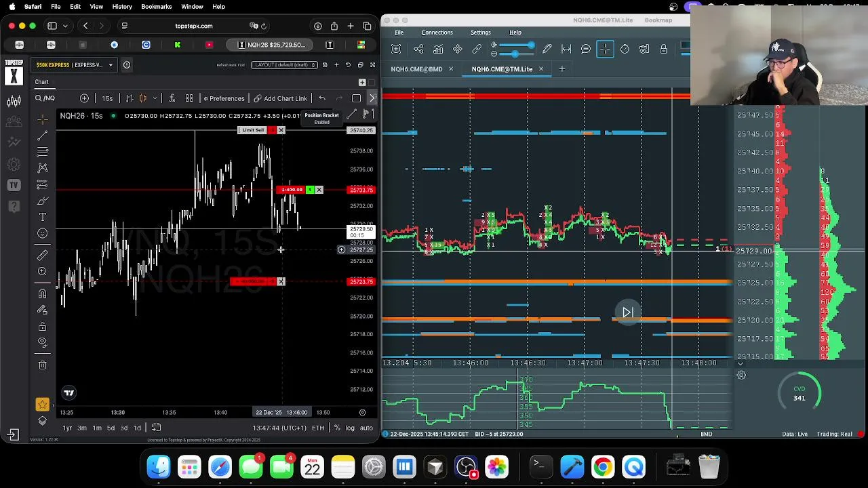
Task: Switch to the NQH6.CME@BMD tab
Action: click(x=416, y=69)
